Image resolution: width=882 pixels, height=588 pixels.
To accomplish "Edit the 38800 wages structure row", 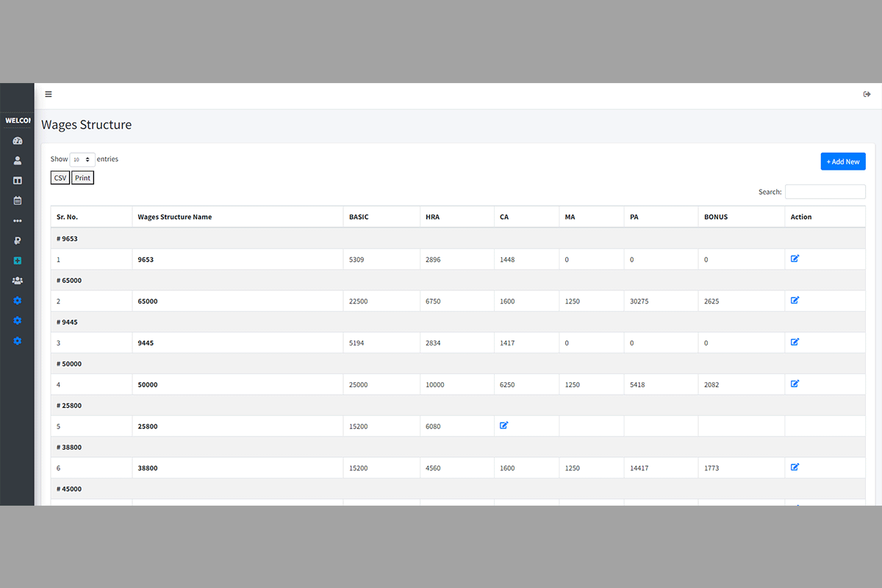I will (795, 467).
